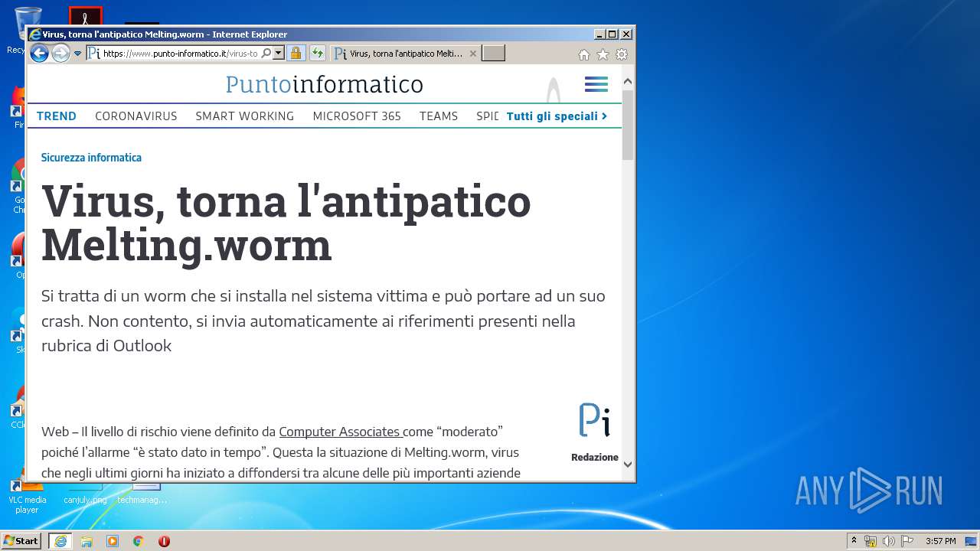Refresh the page with green arrows icon
The image size is (980, 551).
click(x=317, y=54)
